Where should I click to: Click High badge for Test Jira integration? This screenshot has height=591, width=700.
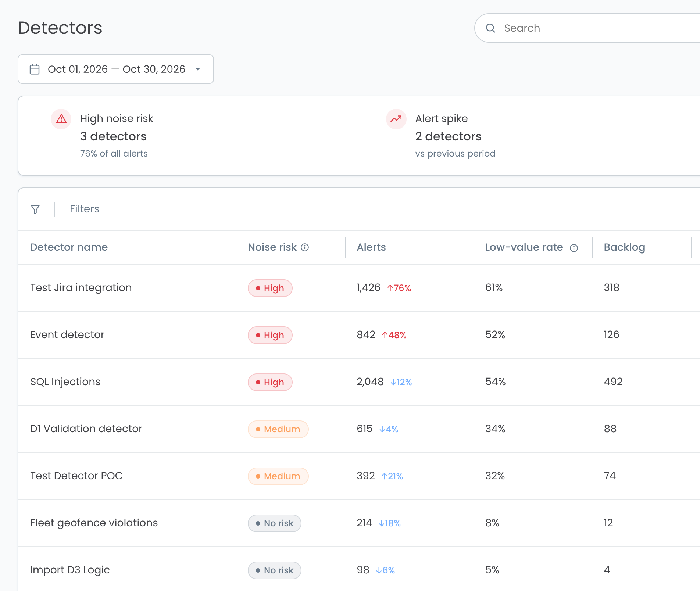[x=270, y=288]
